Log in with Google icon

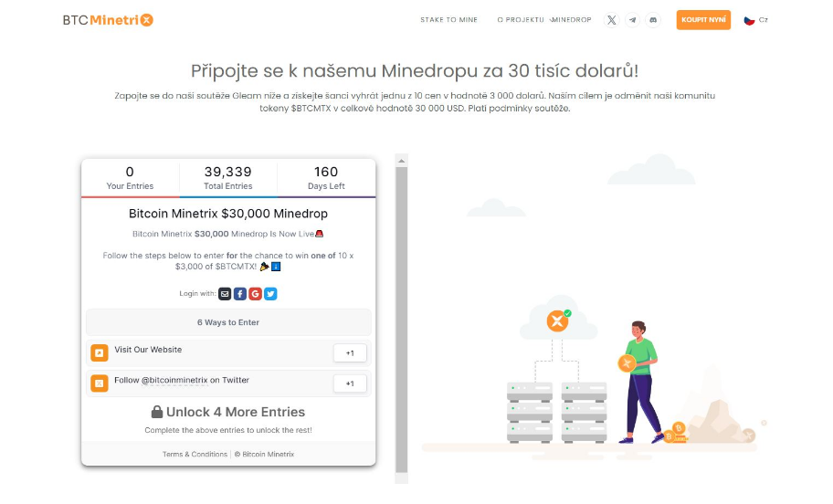[255, 294]
